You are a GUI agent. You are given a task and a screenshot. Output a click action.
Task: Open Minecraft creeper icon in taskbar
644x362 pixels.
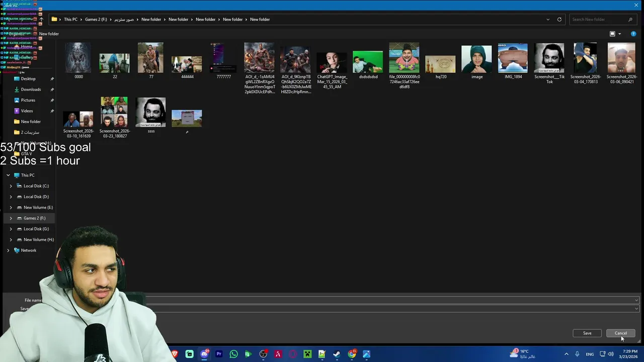coord(307,354)
